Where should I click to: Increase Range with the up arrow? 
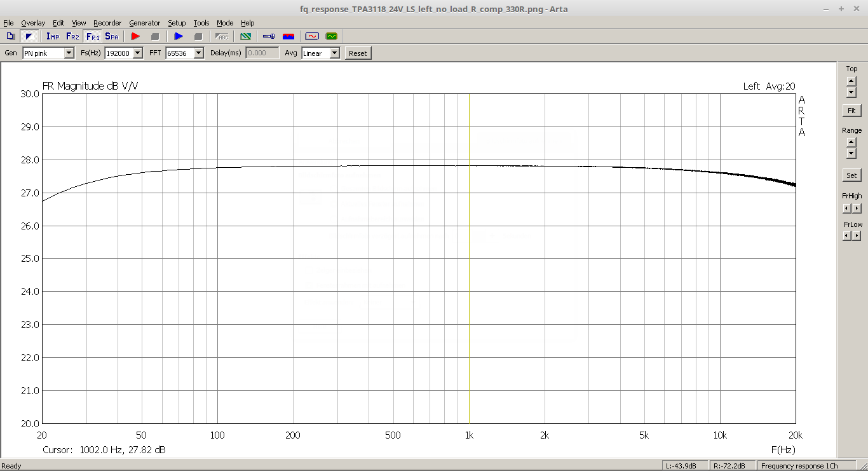coord(851,142)
